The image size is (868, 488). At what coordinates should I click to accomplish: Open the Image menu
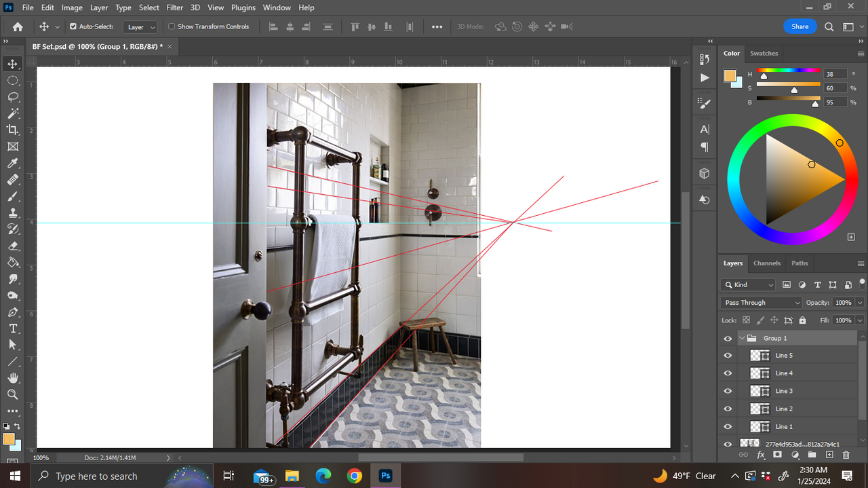click(72, 7)
